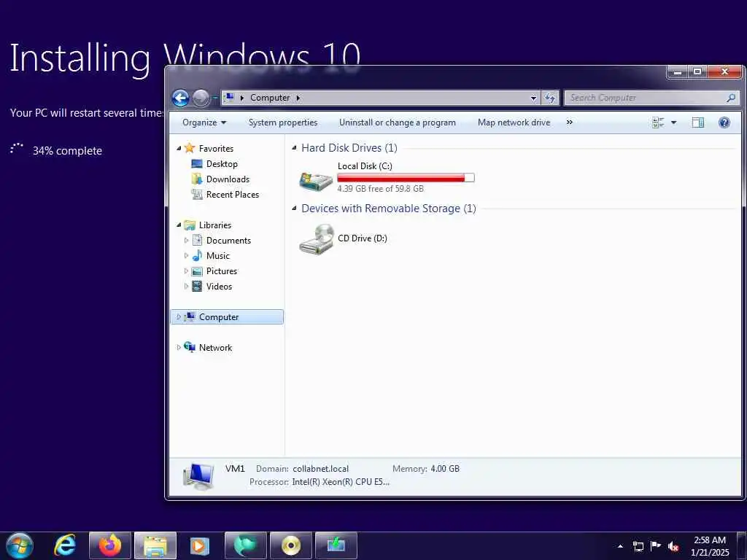747x560 pixels.
Task: Open Desktop under Favorites
Action: [x=222, y=164]
